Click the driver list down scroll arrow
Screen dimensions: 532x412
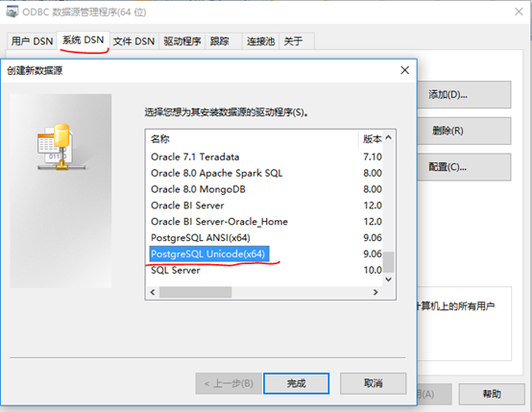389,279
